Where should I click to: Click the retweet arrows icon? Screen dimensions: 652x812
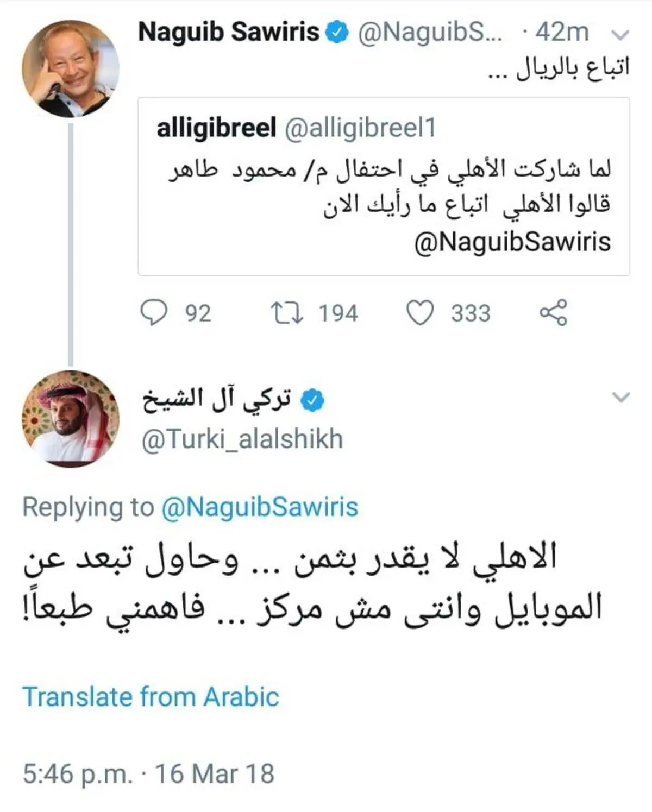(287, 313)
